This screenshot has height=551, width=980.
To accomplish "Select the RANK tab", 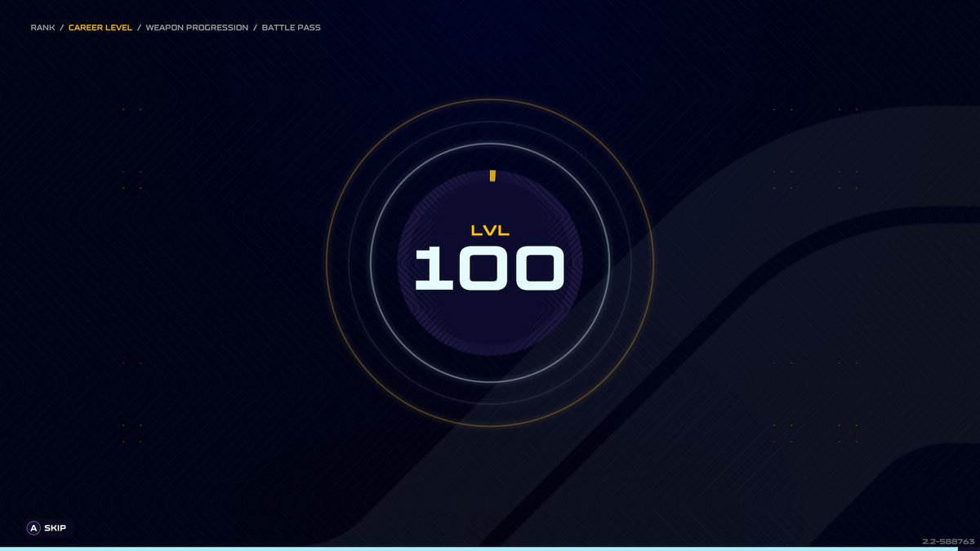I will [42, 27].
